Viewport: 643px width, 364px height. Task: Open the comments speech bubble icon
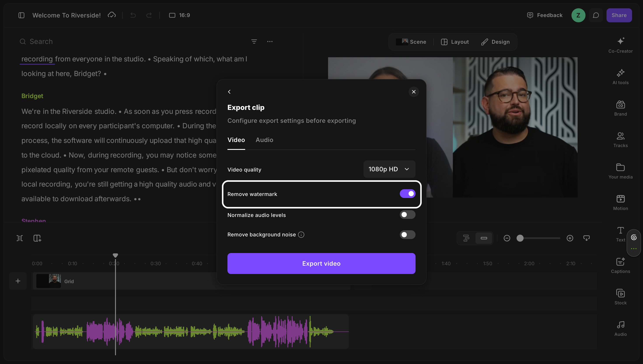[x=596, y=15]
